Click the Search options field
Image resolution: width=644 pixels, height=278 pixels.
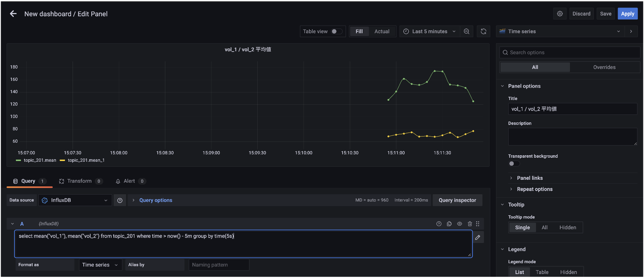point(570,52)
